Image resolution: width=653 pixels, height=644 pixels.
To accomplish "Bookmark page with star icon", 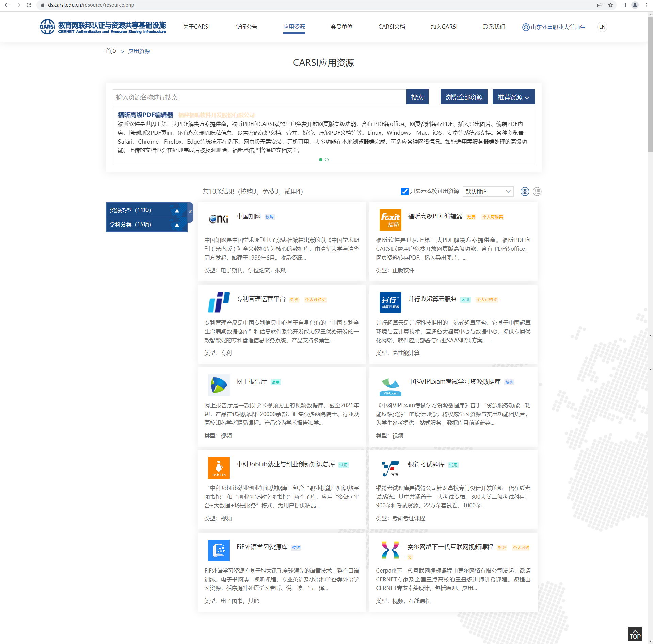I will coord(610,5).
